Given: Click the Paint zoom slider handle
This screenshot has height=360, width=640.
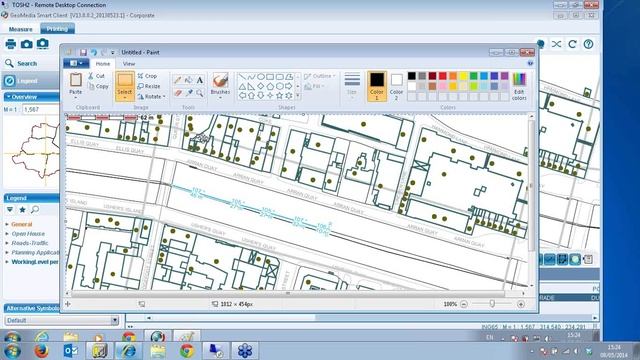Looking at the screenshot, I should (492, 304).
